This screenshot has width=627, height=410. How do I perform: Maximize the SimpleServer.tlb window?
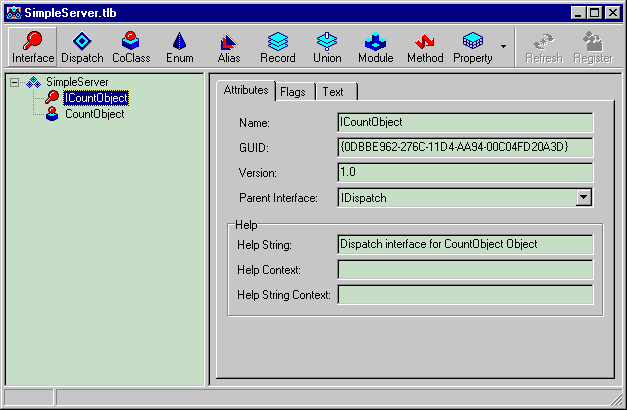pyautogui.click(x=594, y=13)
